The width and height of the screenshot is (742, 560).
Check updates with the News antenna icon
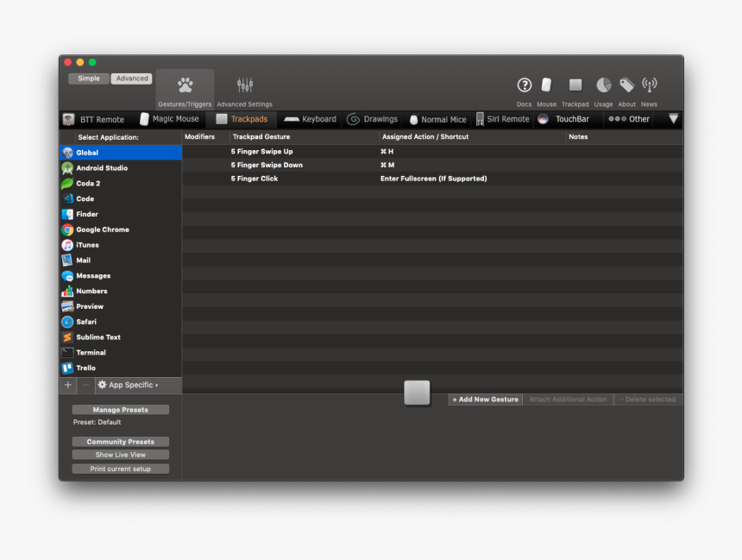(649, 85)
